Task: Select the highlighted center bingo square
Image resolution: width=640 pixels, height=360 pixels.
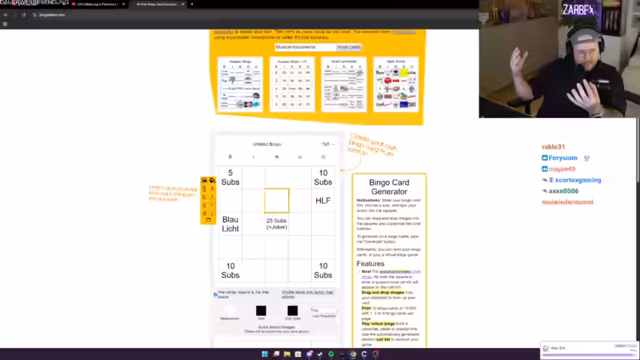Action: point(276,200)
